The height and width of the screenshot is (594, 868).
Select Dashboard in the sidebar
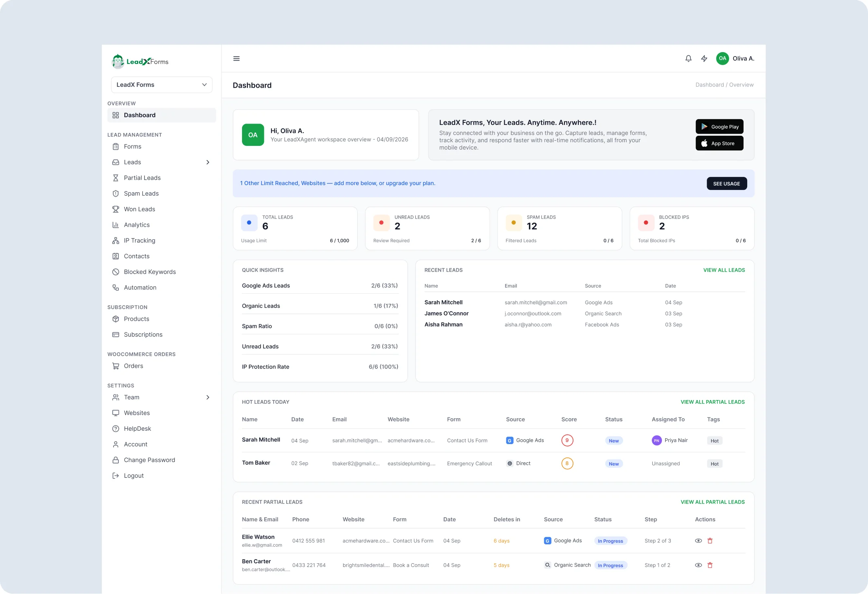pos(162,115)
